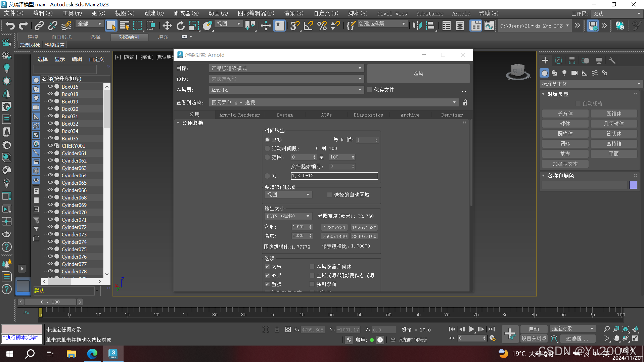Enable the Save File checkbox
This screenshot has height=362, width=644.
point(370,90)
